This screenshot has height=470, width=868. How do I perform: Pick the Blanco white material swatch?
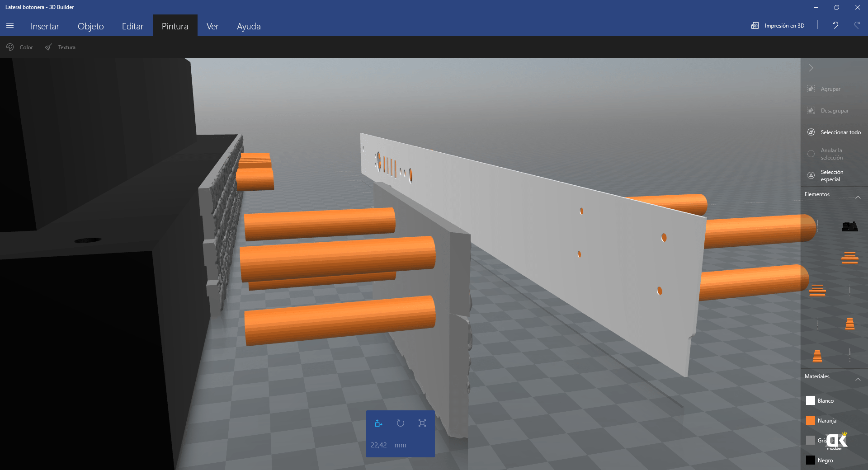pos(811,400)
